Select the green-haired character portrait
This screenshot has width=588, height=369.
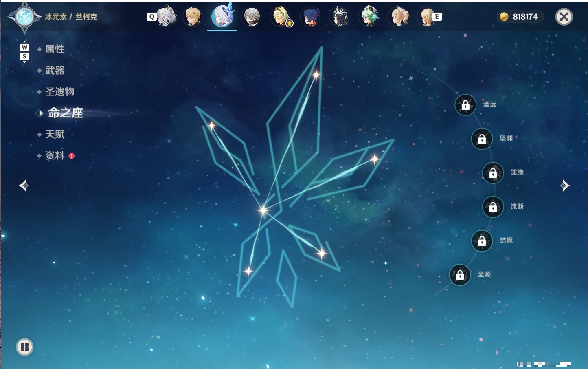(x=369, y=17)
